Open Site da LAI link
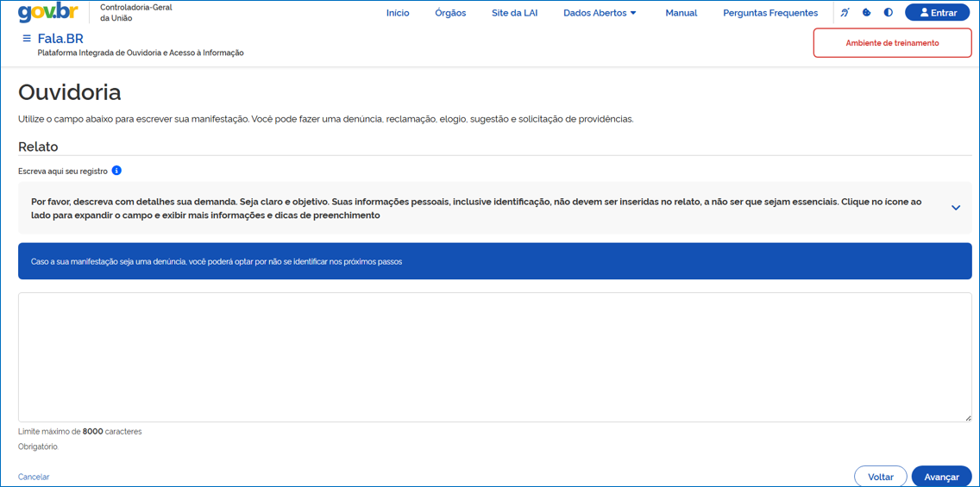 coord(514,13)
